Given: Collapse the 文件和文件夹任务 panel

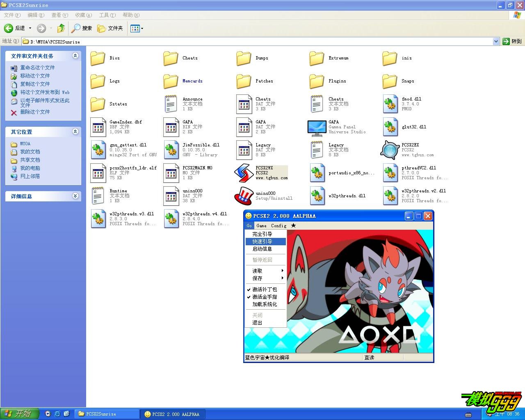Looking at the screenshot, I should (75, 56).
